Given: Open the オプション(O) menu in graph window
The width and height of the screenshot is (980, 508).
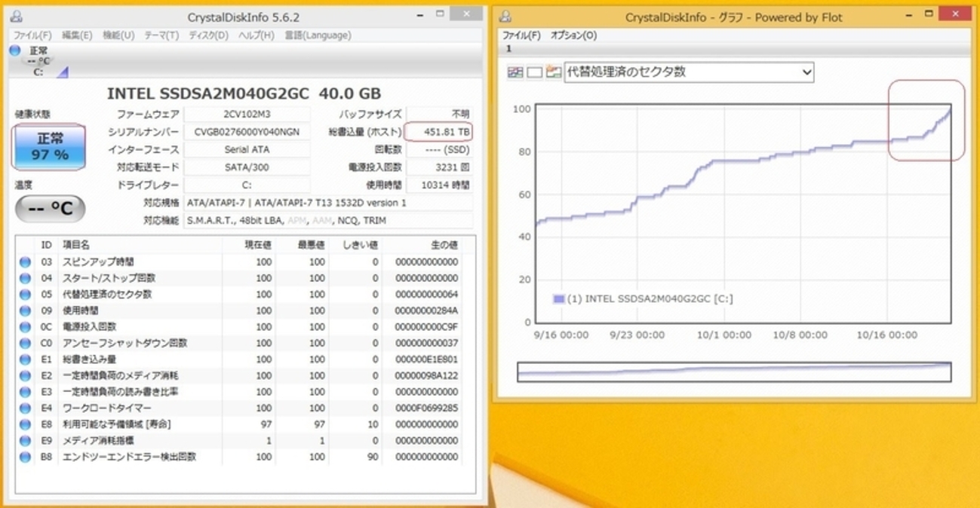Looking at the screenshot, I should [x=573, y=35].
